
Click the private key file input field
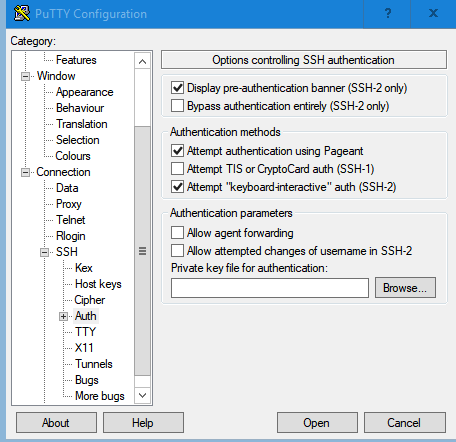pos(270,288)
